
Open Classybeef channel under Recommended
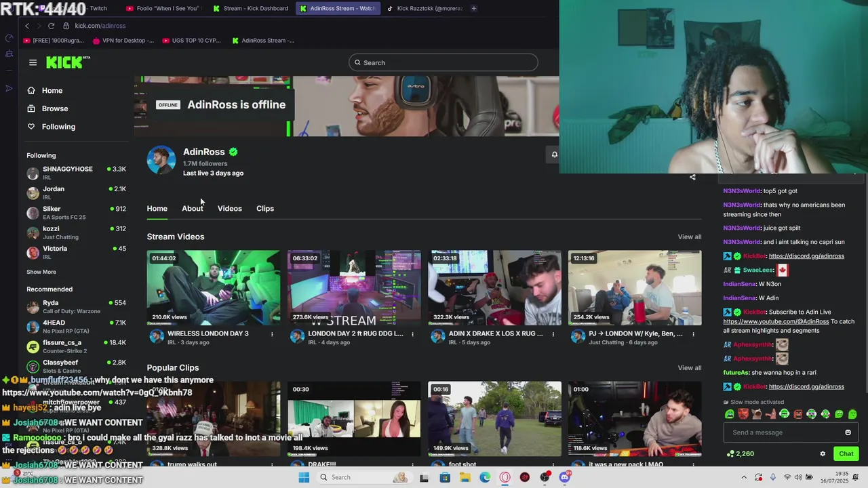(x=76, y=366)
